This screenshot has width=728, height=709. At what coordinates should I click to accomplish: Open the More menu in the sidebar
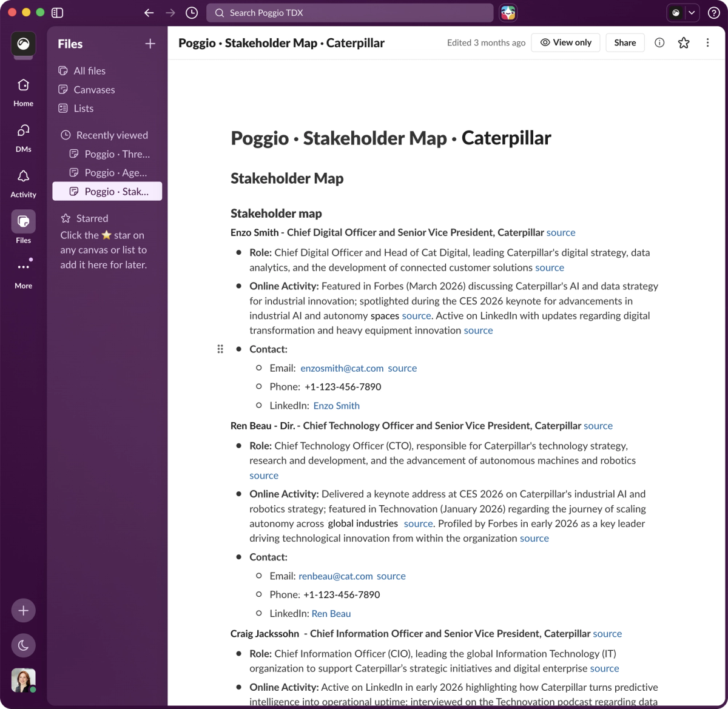[x=23, y=274]
